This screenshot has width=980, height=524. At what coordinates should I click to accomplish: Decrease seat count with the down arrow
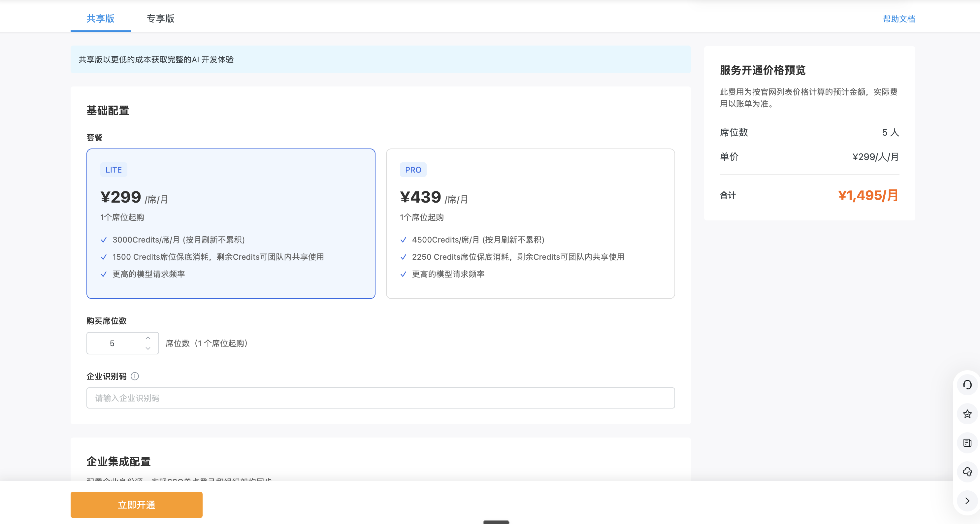pyautogui.click(x=148, y=348)
